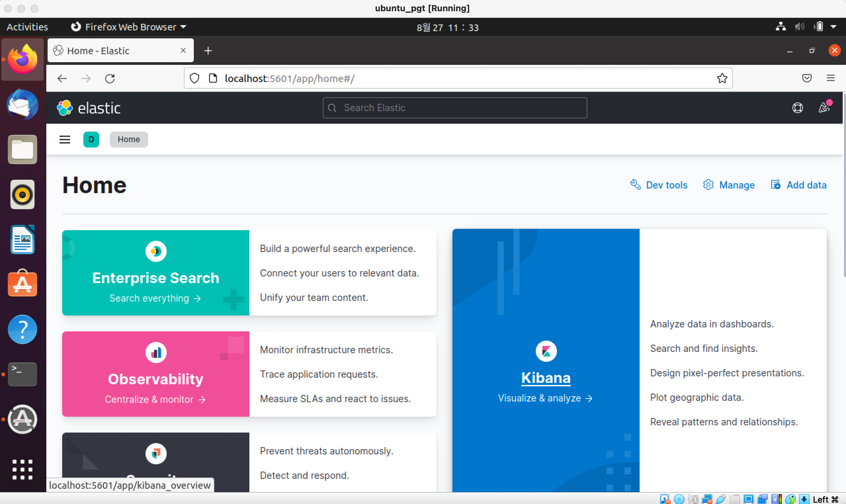Click 'Unify your team content.' text
The height and width of the screenshot is (504, 846).
point(314,298)
